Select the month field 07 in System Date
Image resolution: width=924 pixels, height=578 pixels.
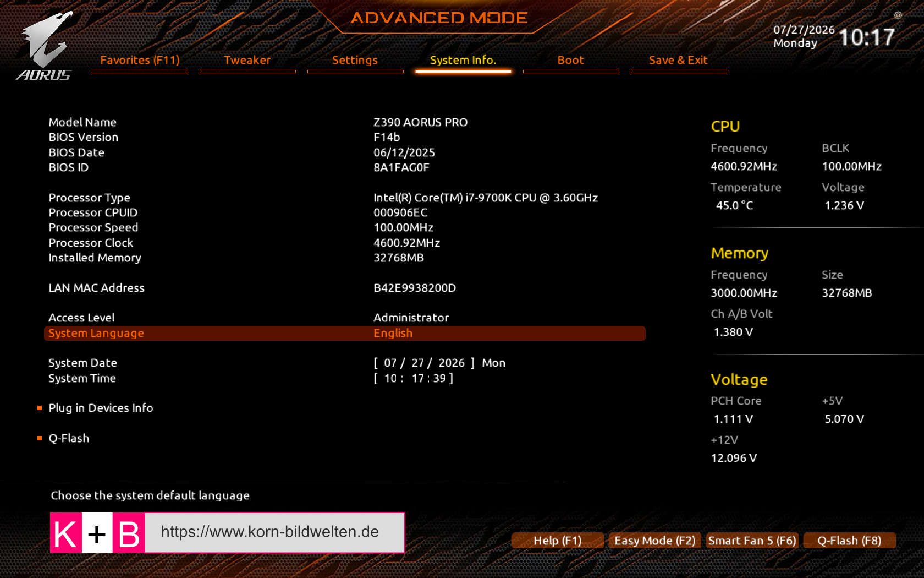[x=390, y=363]
